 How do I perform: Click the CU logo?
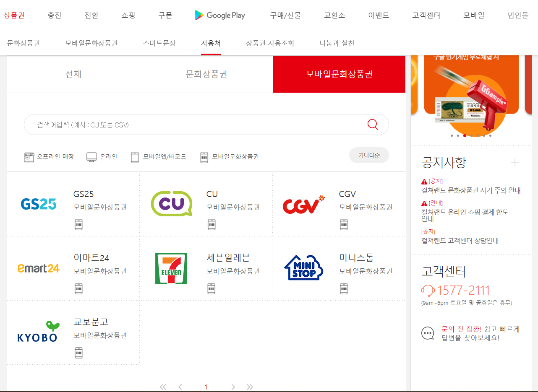click(172, 204)
